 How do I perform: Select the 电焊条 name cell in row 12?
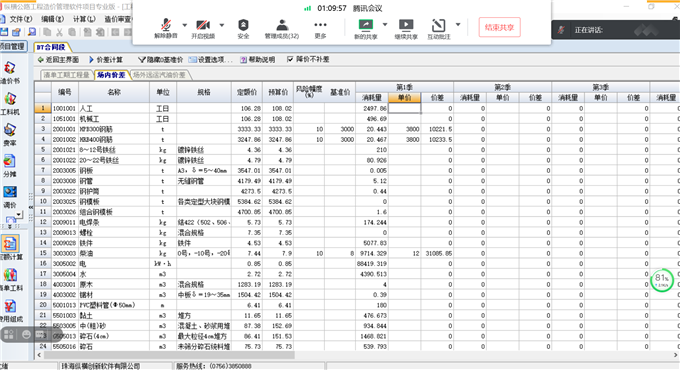coord(114,222)
